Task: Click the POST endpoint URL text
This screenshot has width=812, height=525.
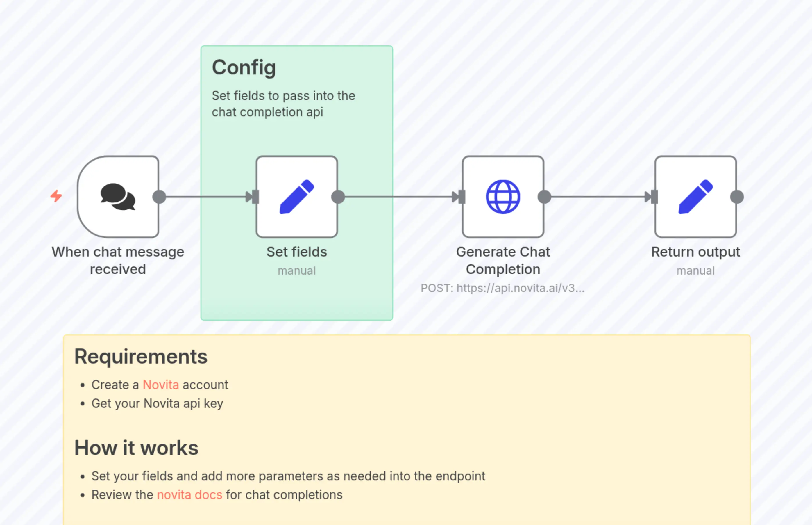Action: pos(503,288)
